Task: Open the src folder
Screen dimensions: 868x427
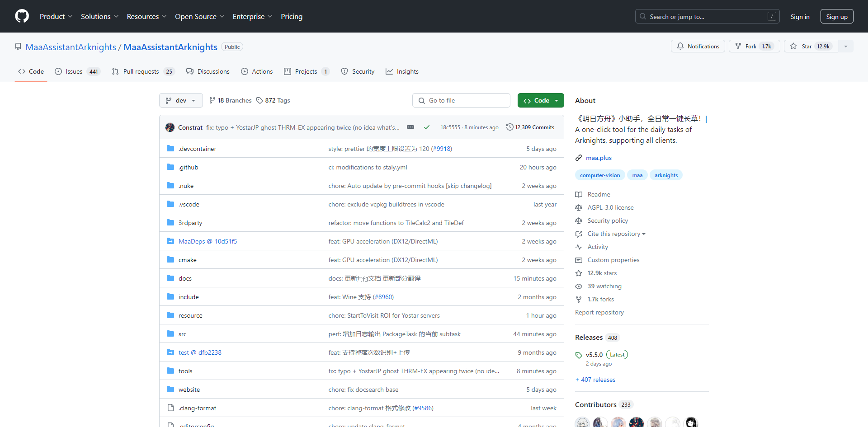Action: [182, 334]
